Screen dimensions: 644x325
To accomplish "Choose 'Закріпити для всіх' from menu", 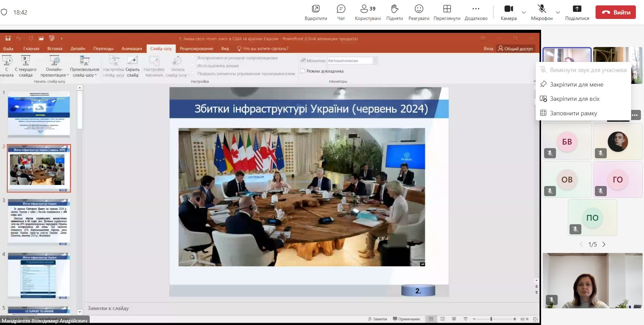I will click(575, 99).
